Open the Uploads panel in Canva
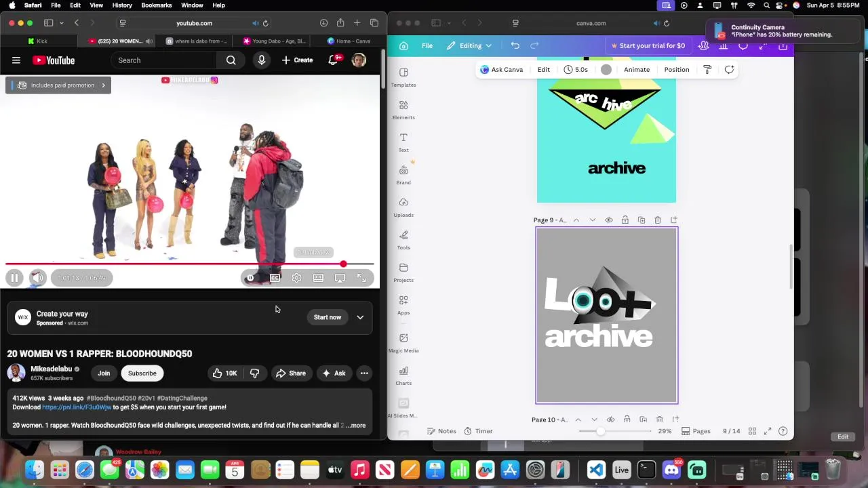 [x=403, y=207]
